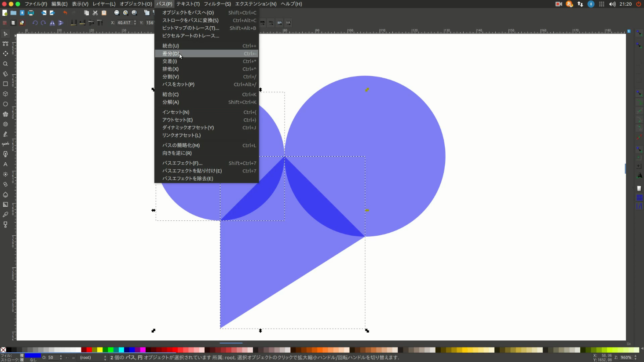This screenshot has width=644, height=362.
Task: Choose オブジェクトをパスへ(O) entry
Action: click(206, 13)
